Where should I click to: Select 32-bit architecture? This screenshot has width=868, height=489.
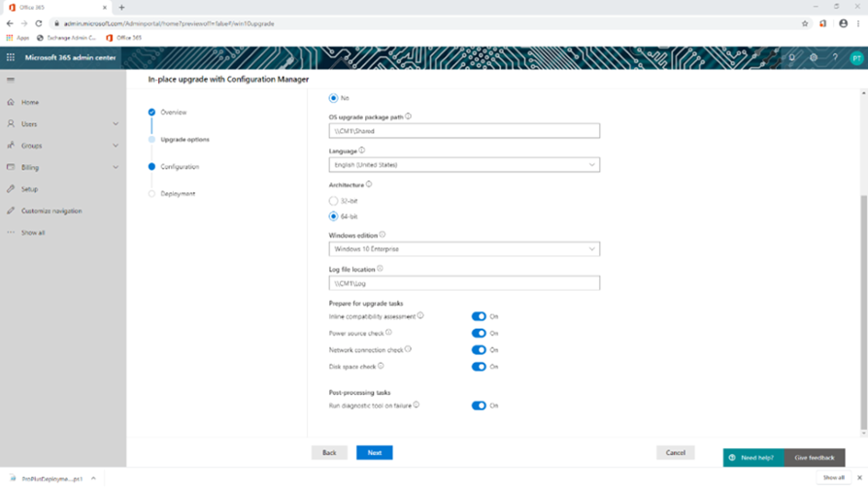(333, 201)
